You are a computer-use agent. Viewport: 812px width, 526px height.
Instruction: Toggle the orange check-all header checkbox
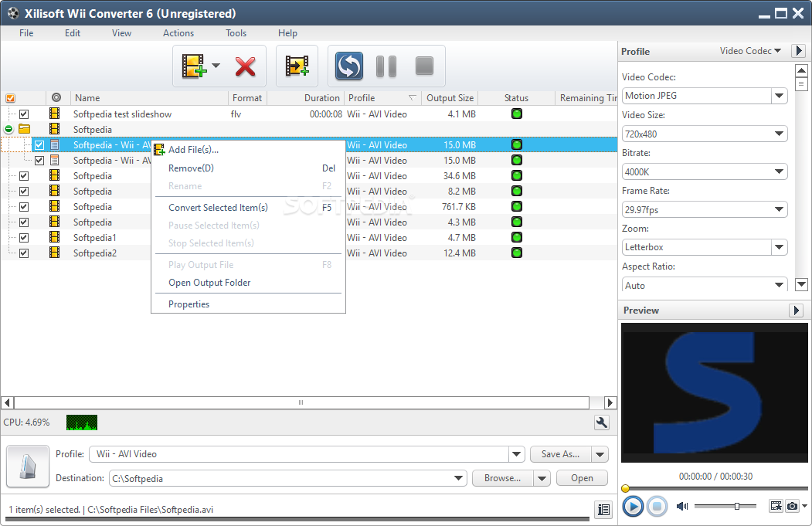pos(10,98)
